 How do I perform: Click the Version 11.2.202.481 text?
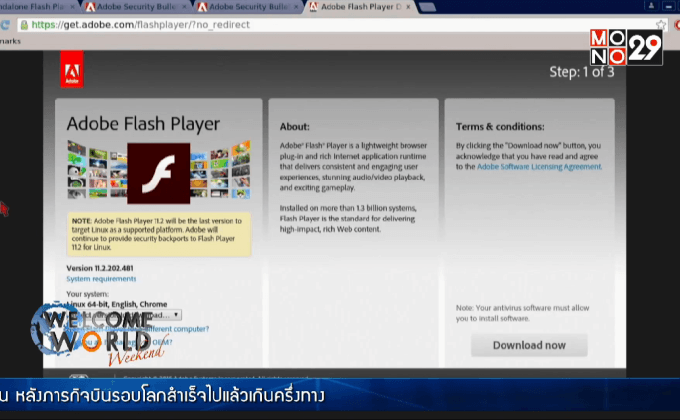[x=100, y=268]
